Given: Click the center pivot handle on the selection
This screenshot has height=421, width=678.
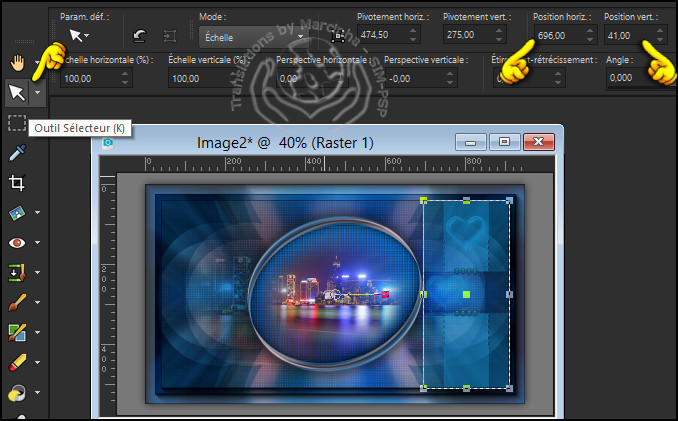Looking at the screenshot, I should click(466, 294).
